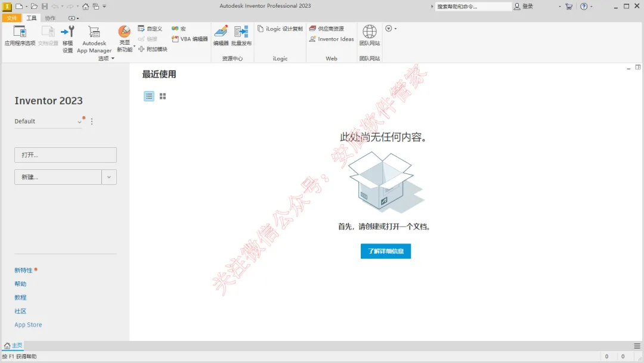Open the 教程 tutorials link
The height and width of the screenshot is (363, 644).
[x=20, y=297]
